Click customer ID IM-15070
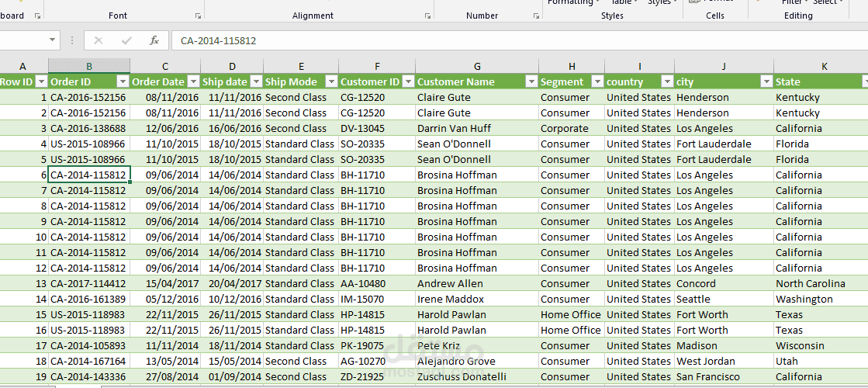 [x=376, y=299]
